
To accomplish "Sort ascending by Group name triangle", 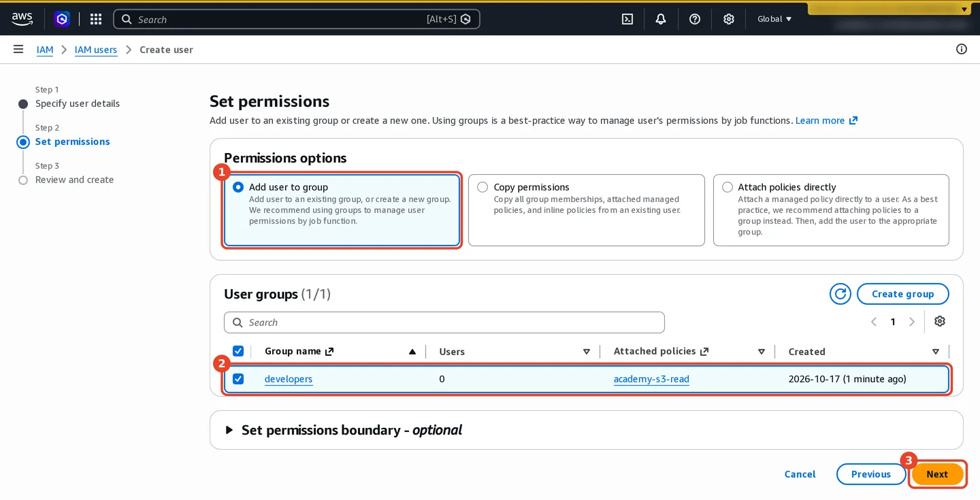I will point(412,352).
